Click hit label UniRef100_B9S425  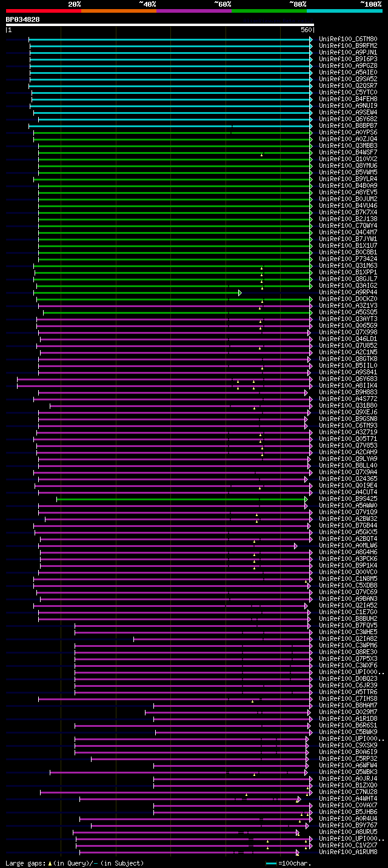[x=348, y=499]
